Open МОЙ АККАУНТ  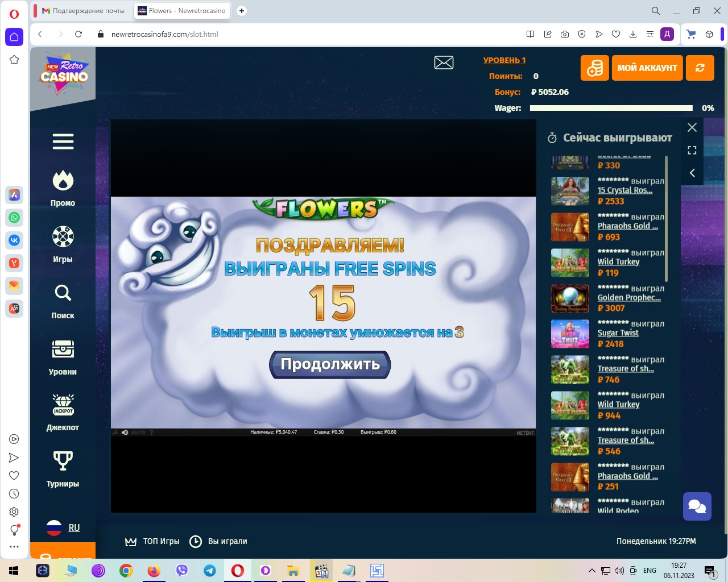coord(647,68)
